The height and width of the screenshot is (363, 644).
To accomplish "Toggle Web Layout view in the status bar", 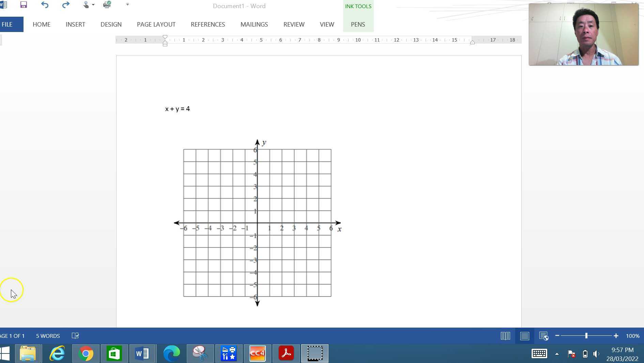I will [x=543, y=336].
